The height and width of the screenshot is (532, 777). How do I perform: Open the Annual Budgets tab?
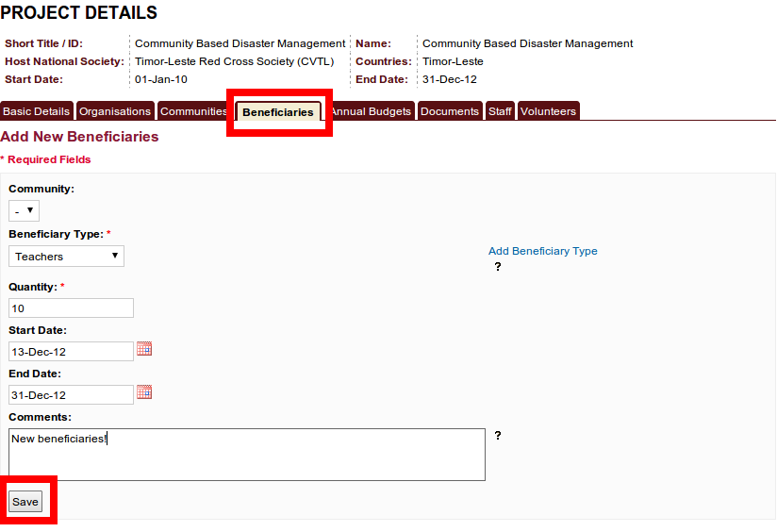click(x=372, y=111)
